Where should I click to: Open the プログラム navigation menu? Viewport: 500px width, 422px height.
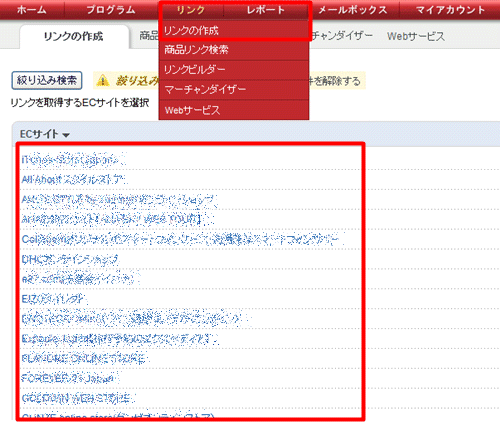111,10
